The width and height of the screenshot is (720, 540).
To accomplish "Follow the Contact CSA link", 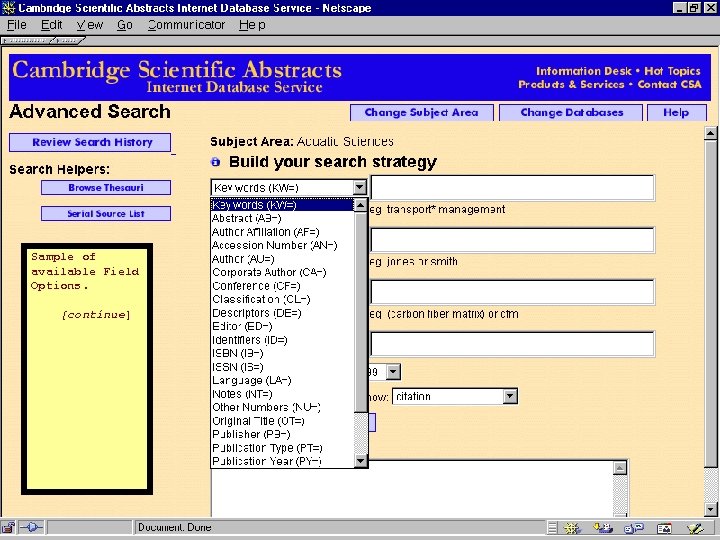I will point(669,84).
